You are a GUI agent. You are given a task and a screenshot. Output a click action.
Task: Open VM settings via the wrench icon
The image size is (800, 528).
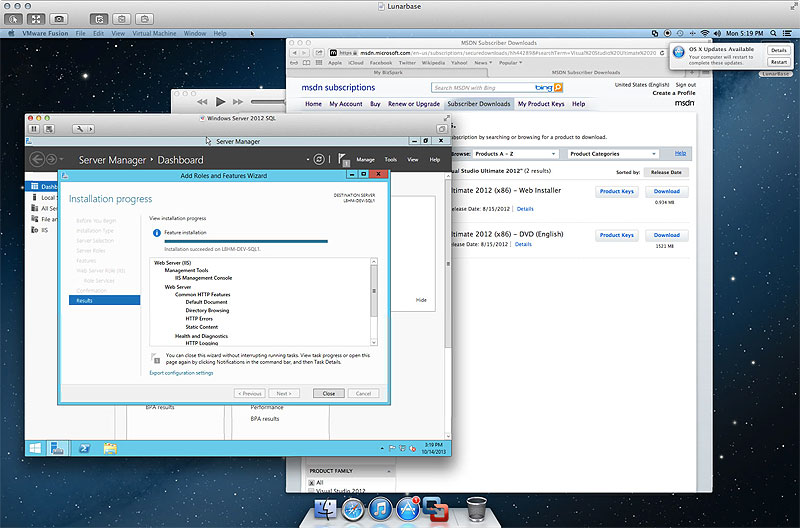coord(80,129)
